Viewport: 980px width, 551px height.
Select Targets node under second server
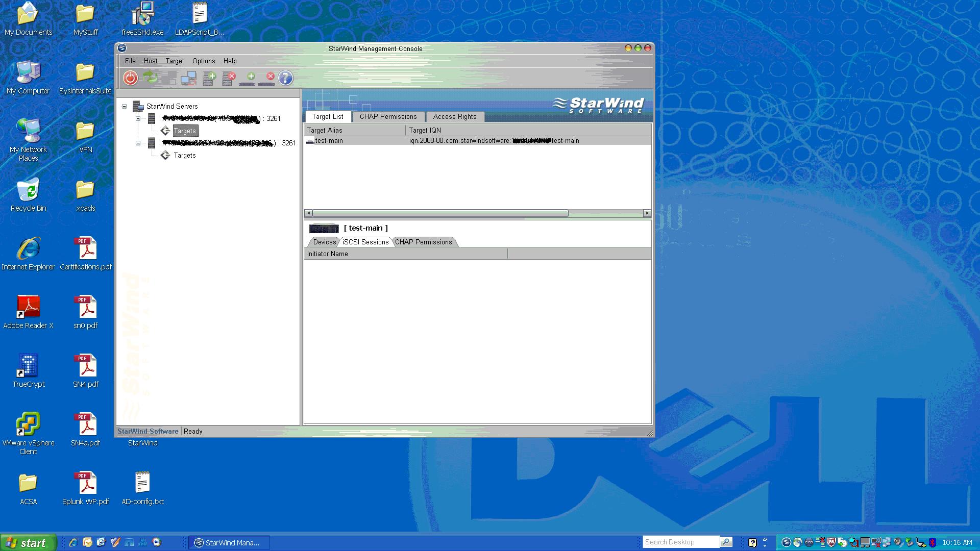click(185, 155)
